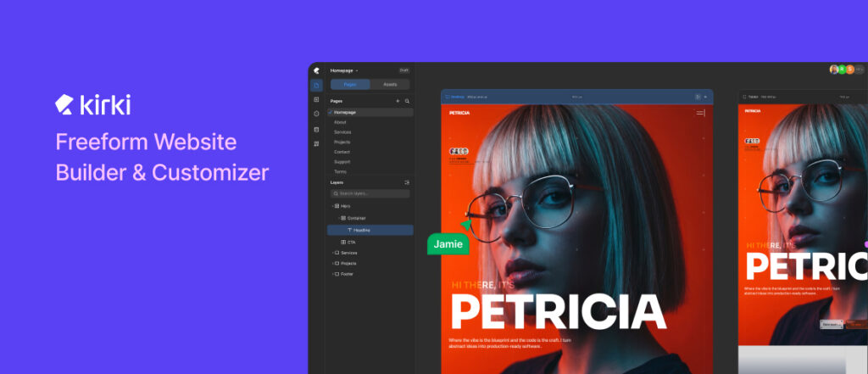Click the database icon in the sidebar
868x374 pixels.
[x=316, y=129]
